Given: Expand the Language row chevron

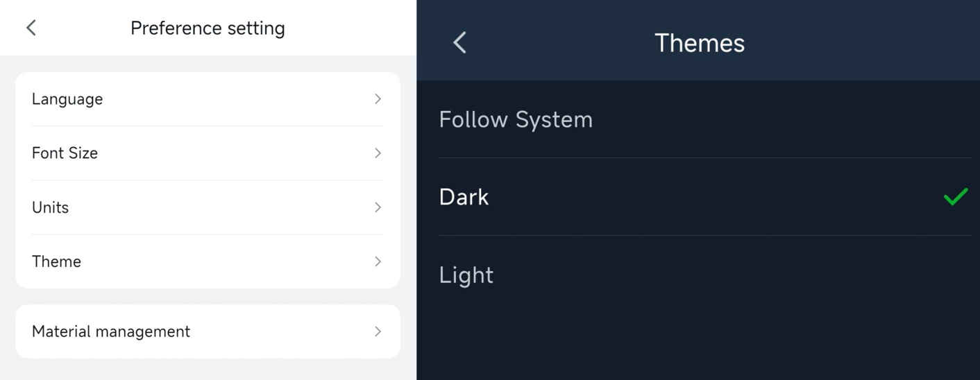Looking at the screenshot, I should click(x=378, y=99).
